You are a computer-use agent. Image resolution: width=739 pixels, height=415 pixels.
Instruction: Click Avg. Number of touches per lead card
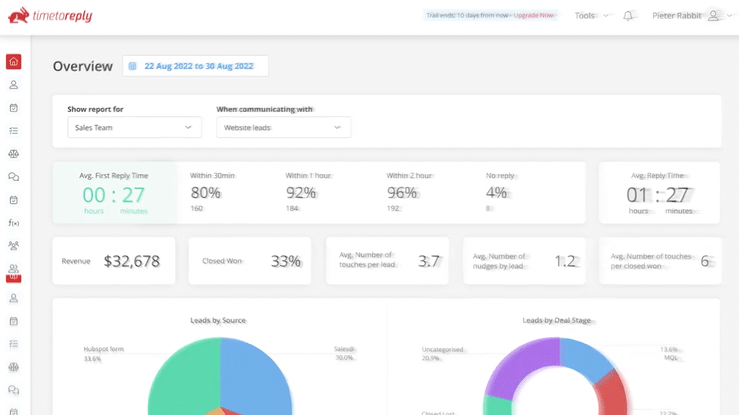click(x=387, y=260)
